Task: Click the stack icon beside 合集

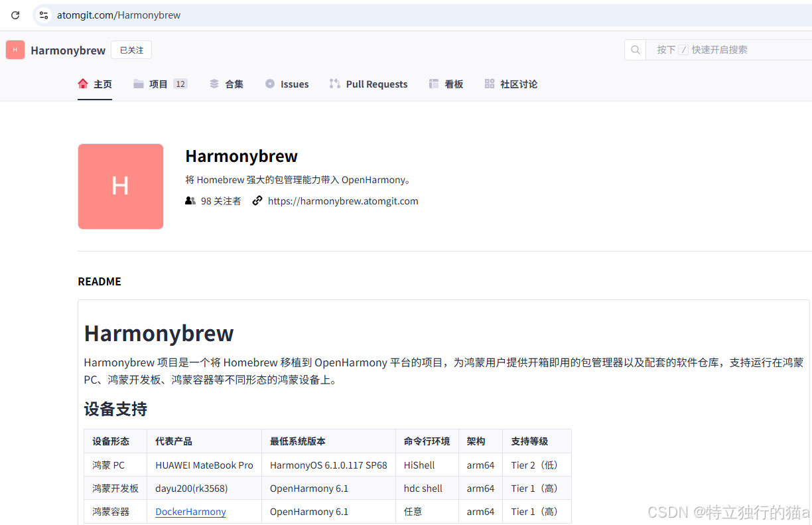Action: click(x=214, y=84)
